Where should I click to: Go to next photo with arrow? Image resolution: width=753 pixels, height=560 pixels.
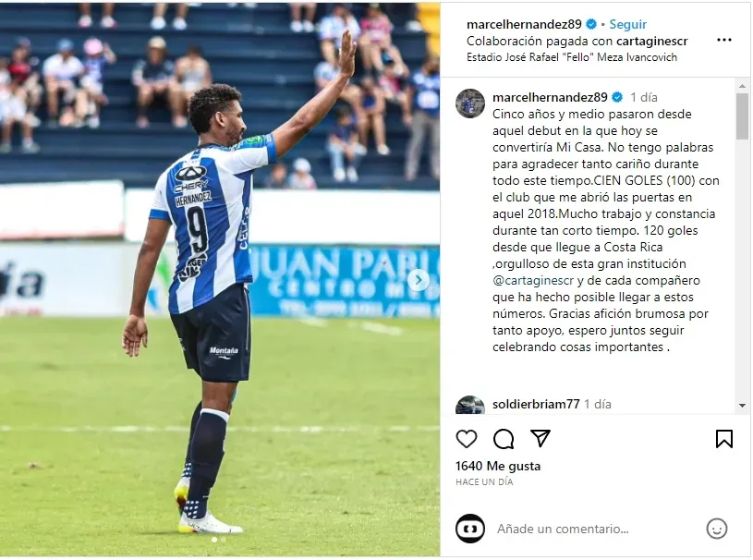(x=419, y=279)
